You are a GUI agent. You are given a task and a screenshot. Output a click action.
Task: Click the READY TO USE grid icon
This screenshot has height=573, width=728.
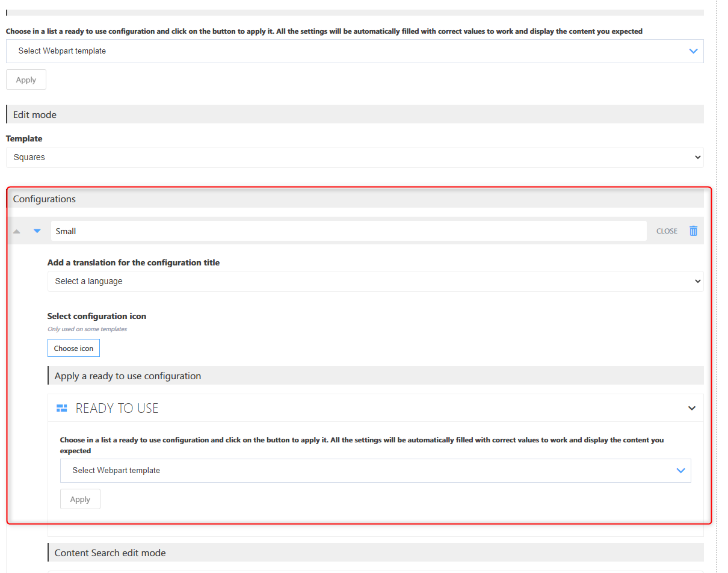61,409
